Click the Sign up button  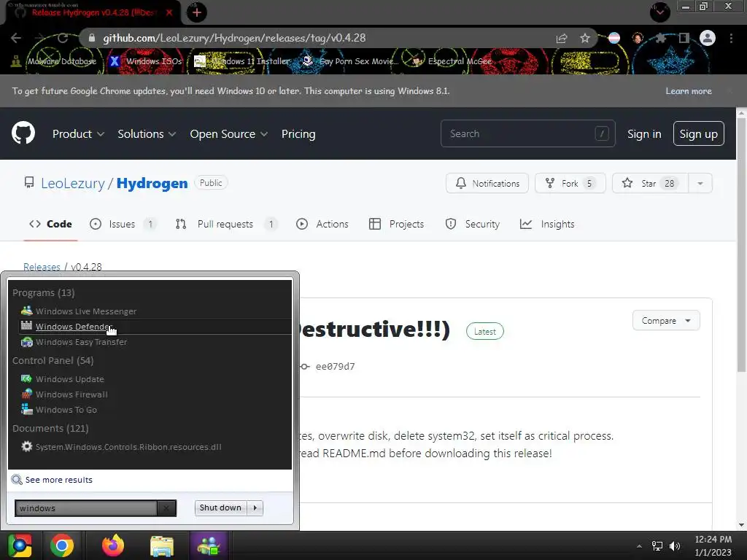click(698, 134)
